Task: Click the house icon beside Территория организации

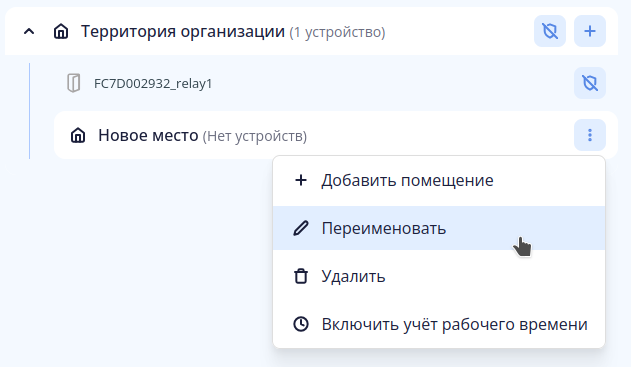Action: tap(61, 31)
